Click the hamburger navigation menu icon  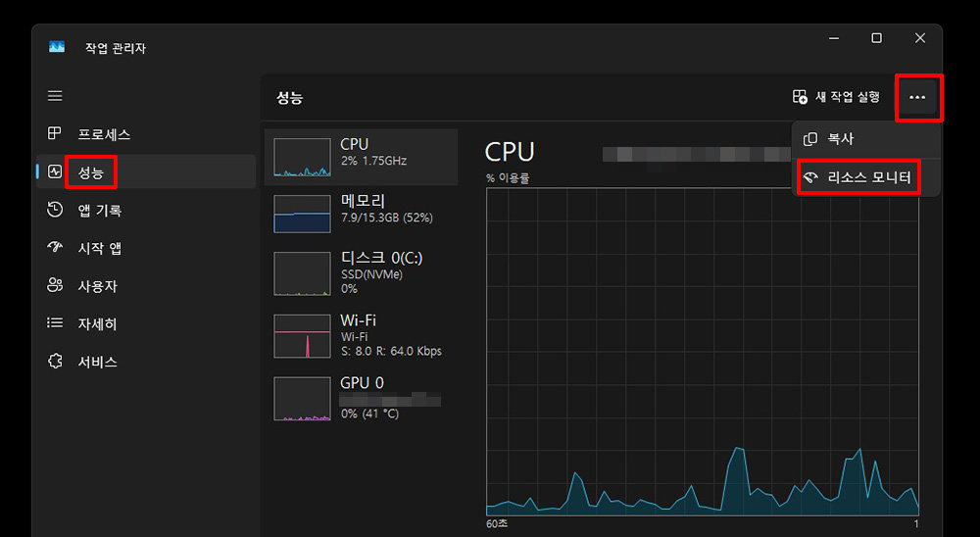55,96
